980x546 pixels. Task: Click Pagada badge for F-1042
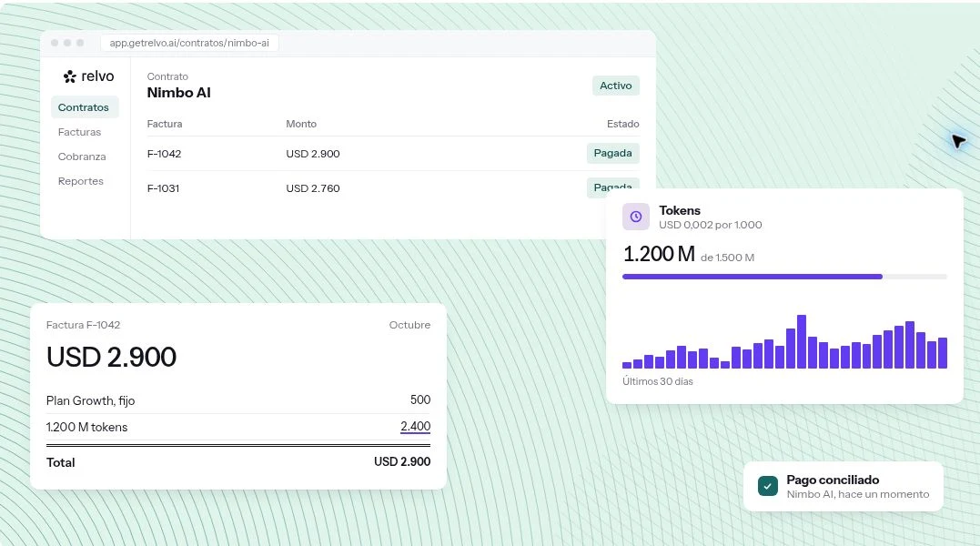(612, 153)
